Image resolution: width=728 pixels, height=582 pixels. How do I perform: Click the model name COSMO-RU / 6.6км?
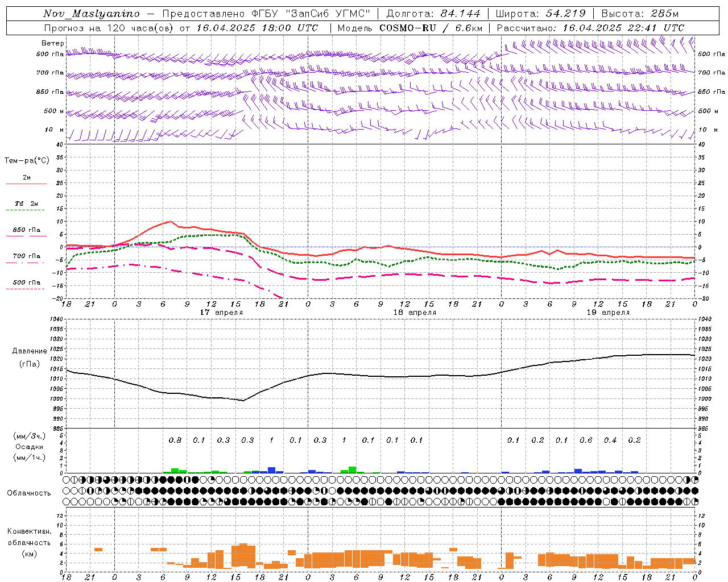coord(431,28)
